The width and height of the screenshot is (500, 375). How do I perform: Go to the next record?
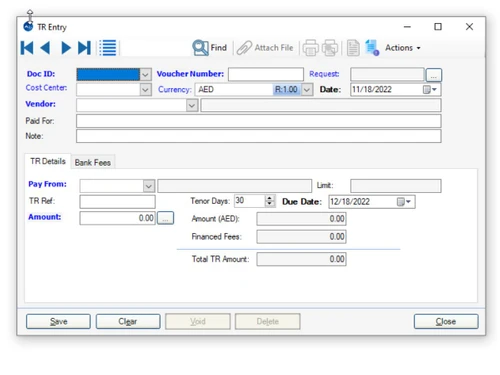coord(66,48)
